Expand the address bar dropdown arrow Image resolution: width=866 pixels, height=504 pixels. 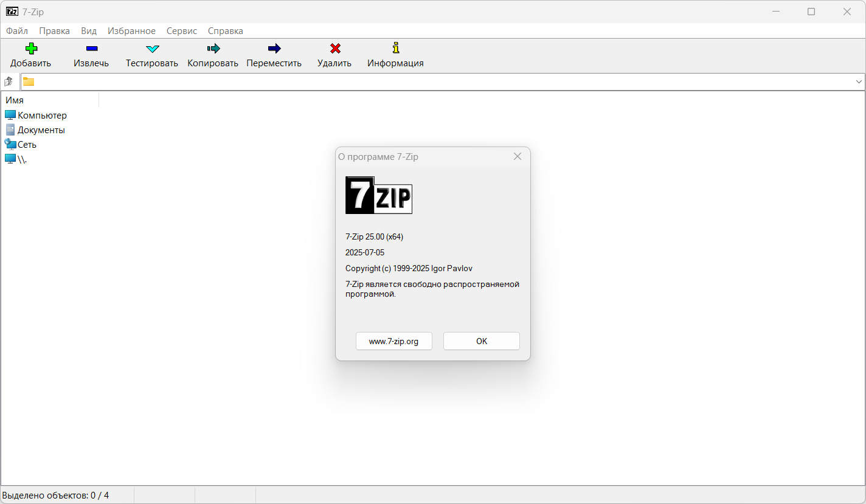[x=859, y=82]
